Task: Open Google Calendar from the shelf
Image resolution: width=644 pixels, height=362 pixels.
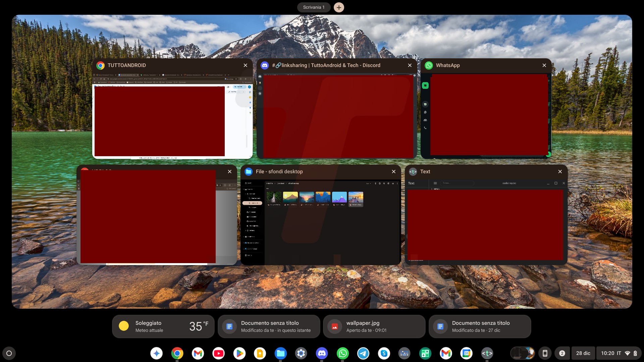Action: (x=467, y=353)
